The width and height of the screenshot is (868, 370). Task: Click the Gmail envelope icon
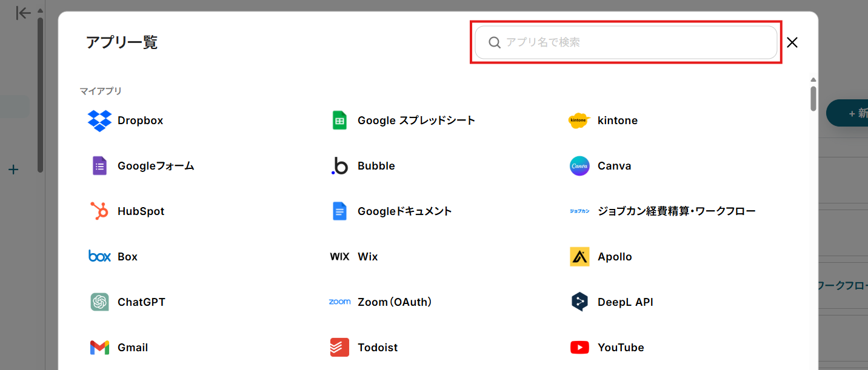pos(99,348)
